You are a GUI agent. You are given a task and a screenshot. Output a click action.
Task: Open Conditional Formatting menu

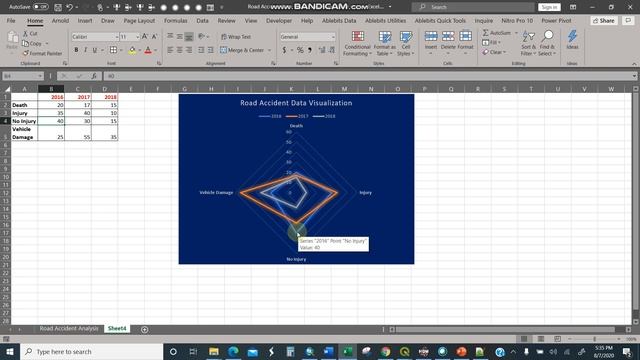[x=357, y=43]
